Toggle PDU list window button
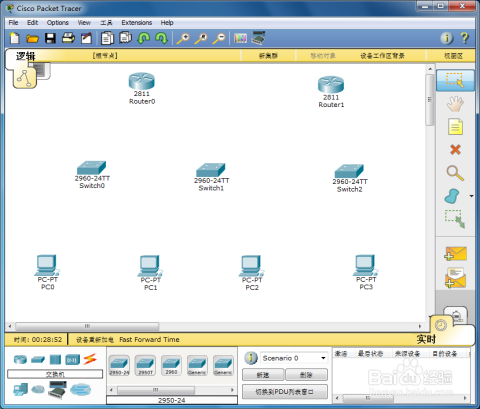 [285, 392]
